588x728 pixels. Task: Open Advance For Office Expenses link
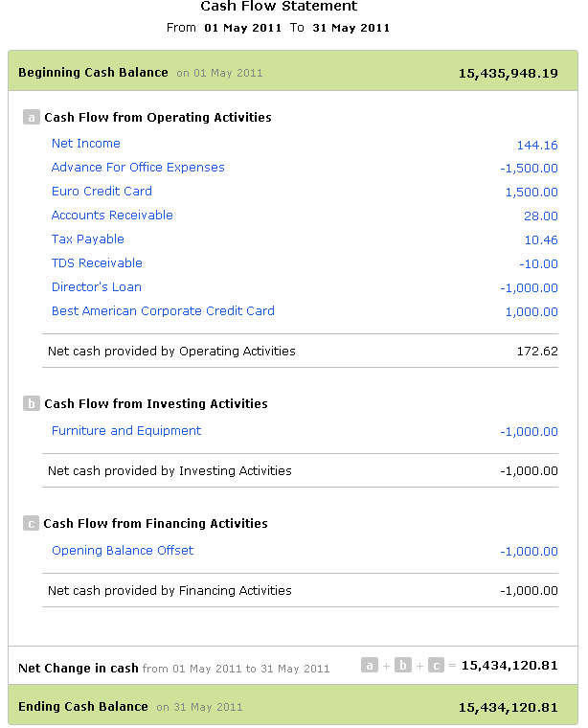click(138, 168)
